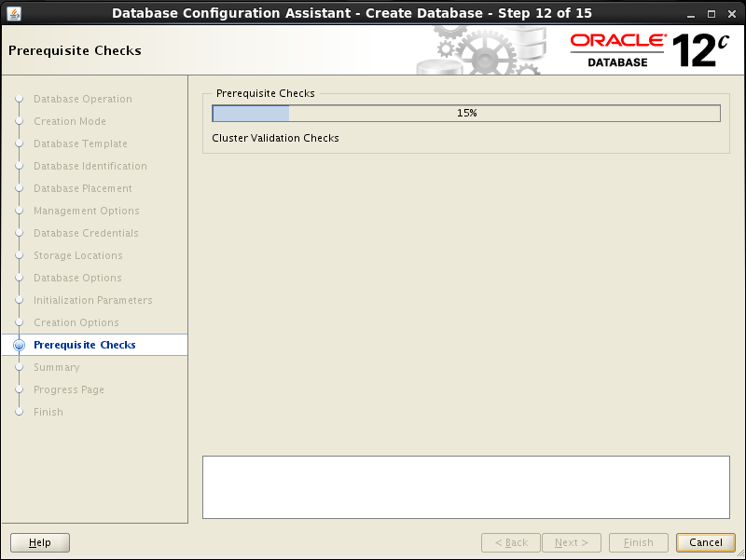Select Database Template step in sidebar
Screen dimensions: 746x560
(x=80, y=143)
